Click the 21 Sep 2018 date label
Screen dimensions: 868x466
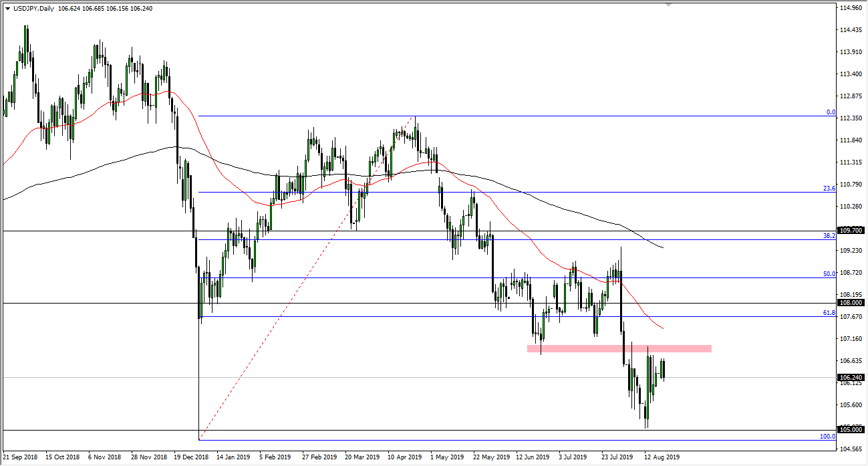pyautogui.click(x=21, y=457)
